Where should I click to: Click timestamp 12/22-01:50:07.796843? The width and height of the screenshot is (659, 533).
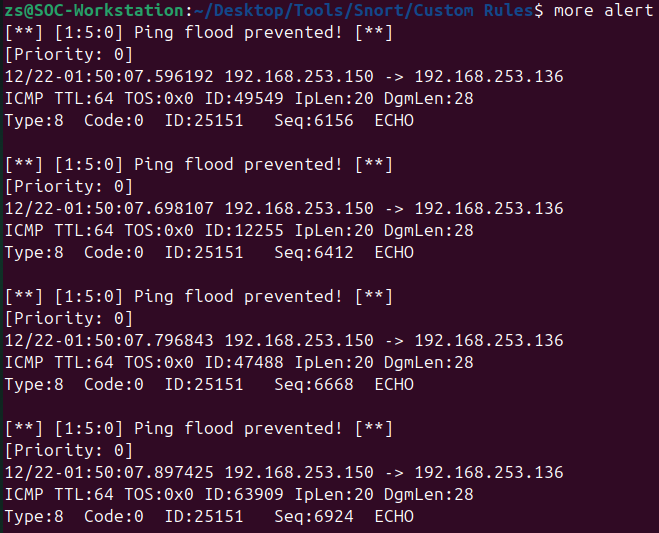[x=109, y=340]
